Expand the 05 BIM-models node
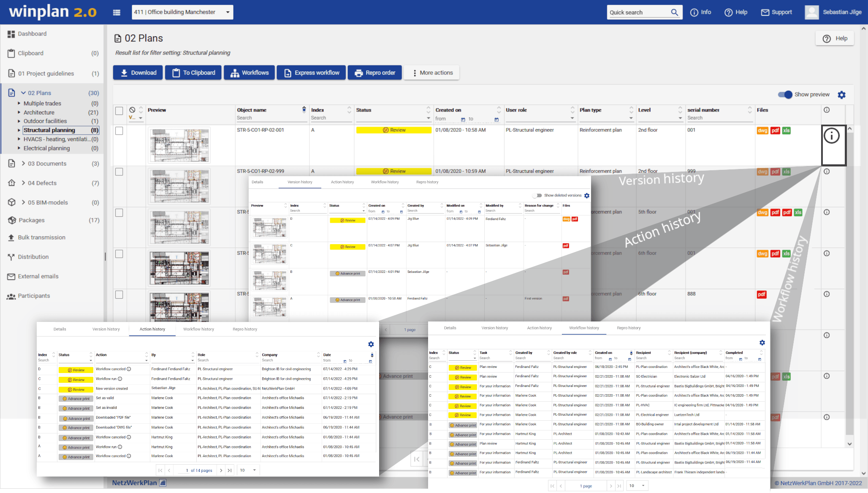Image resolution: width=868 pixels, height=493 pixels. [23, 202]
